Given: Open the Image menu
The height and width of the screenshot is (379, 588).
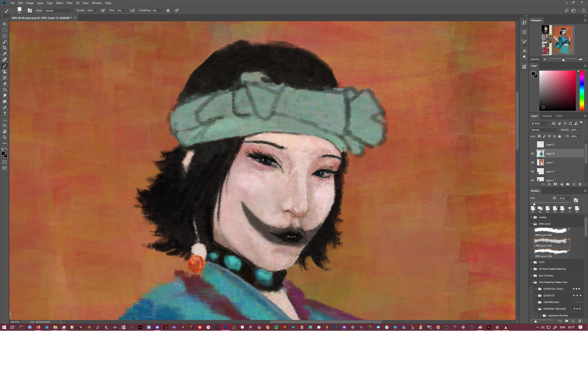Looking at the screenshot, I should pyautogui.click(x=30, y=3).
